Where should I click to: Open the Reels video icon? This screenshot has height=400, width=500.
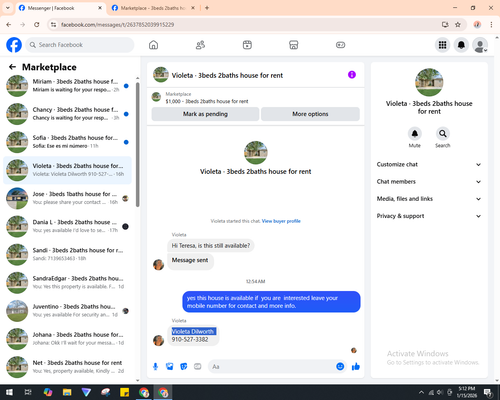click(247, 45)
